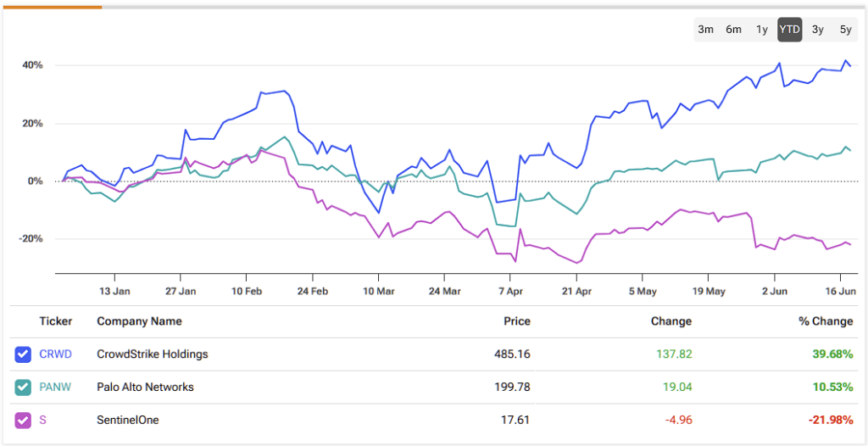Sort by the Change column header

671,321
